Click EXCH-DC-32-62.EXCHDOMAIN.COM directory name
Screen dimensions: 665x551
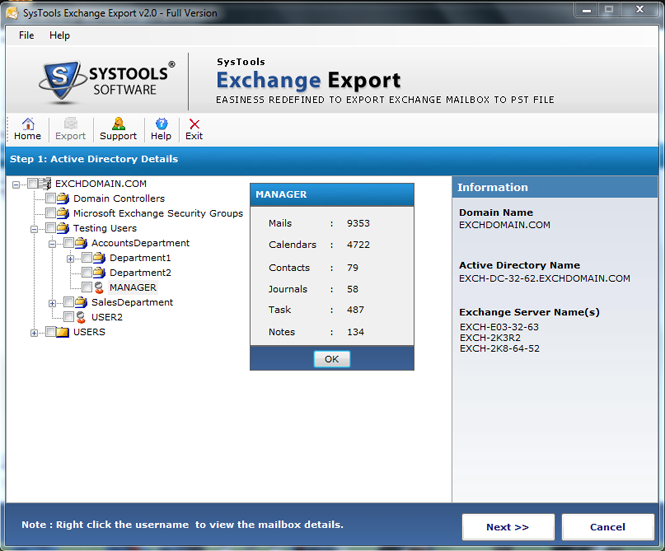545,279
